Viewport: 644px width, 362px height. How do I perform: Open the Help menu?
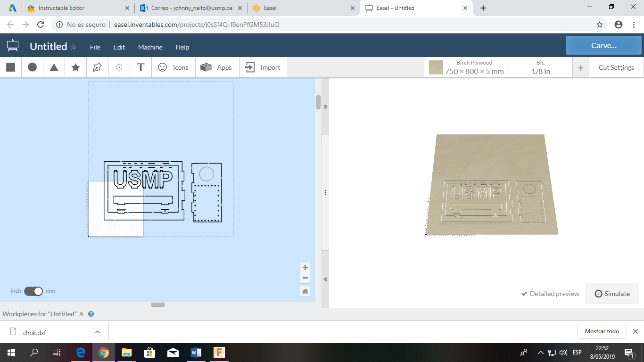coord(182,47)
